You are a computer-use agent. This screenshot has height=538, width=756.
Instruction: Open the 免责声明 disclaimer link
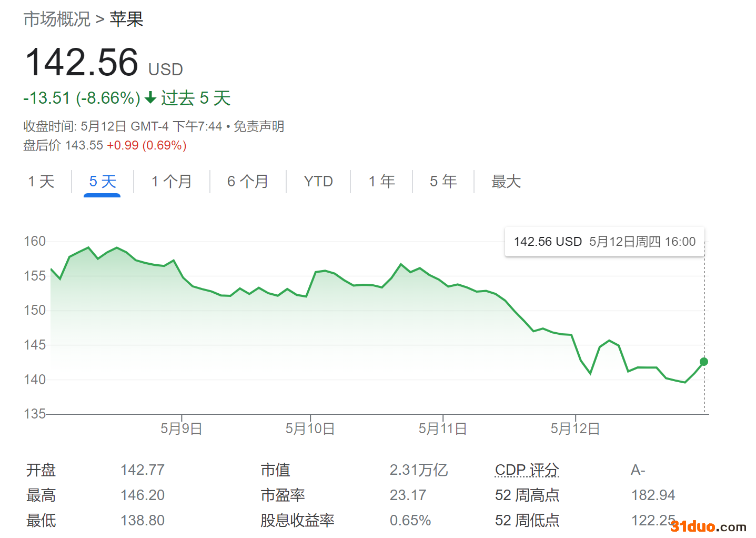[x=259, y=126]
